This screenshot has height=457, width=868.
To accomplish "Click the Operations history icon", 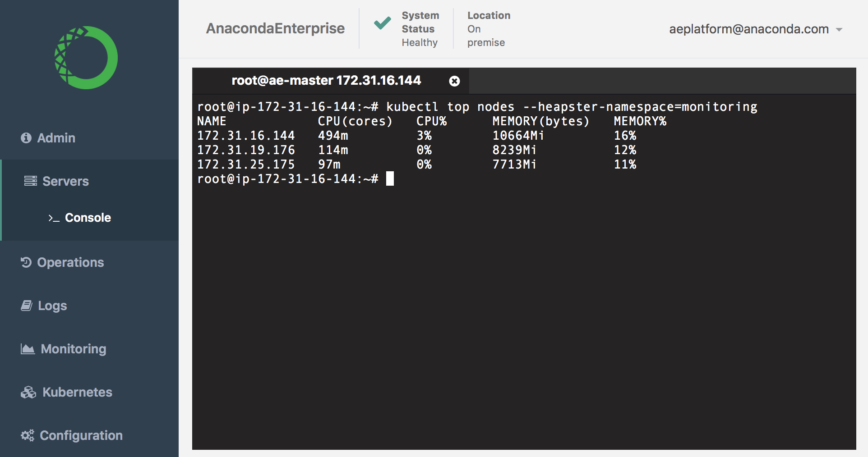I will (x=26, y=262).
